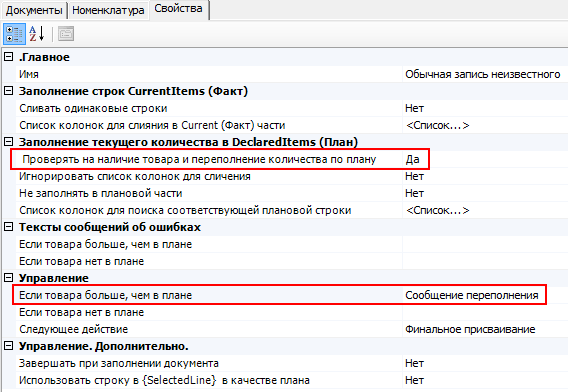568x392 pixels.
Task: Open Сообщение переполнения value under Управление
Action: click(485, 295)
